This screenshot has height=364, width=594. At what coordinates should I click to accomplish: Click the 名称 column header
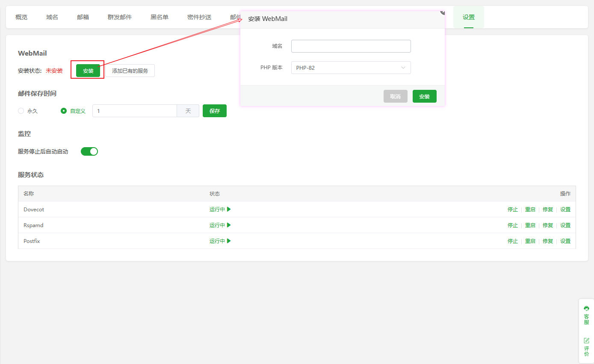[x=29, y=194]
